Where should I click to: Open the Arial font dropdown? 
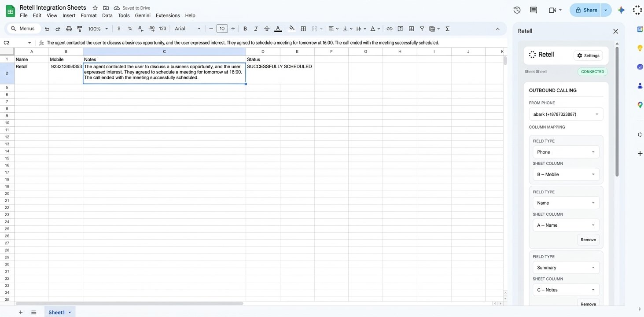point(188,29)
